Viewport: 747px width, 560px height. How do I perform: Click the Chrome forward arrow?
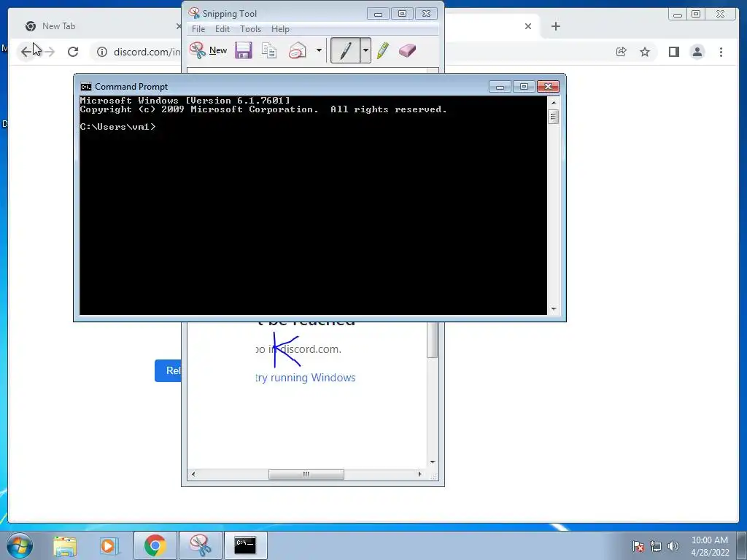click(x=49, y=52)
